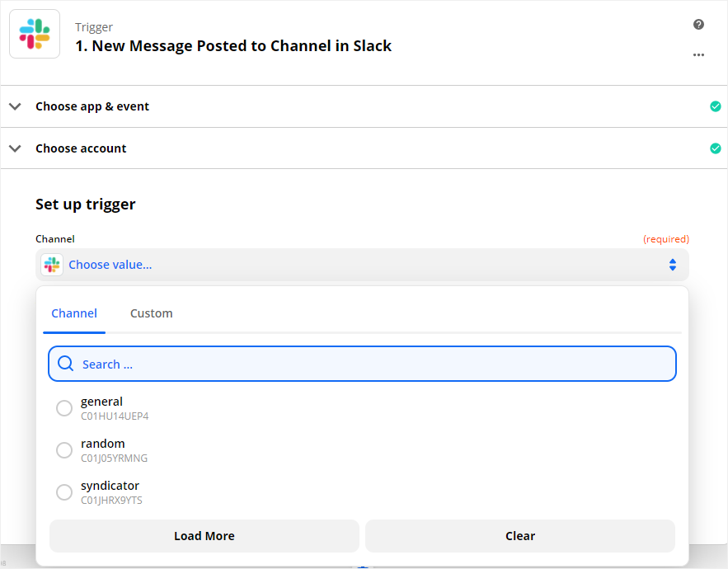Switch to the Custom tab
Viewport: 728px width, 569px height.
[152, 313]
